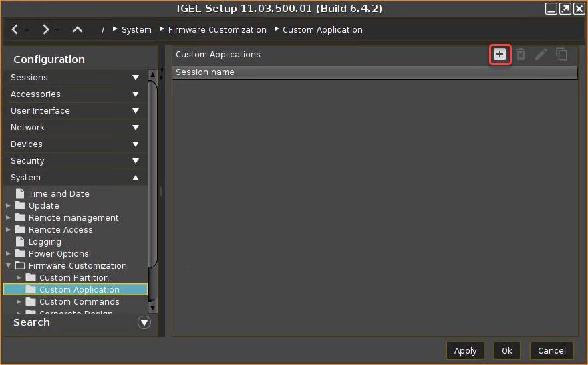588x365 pixels.
Task: Collapse the Firmware Customization folder
Action: (8, 266)
